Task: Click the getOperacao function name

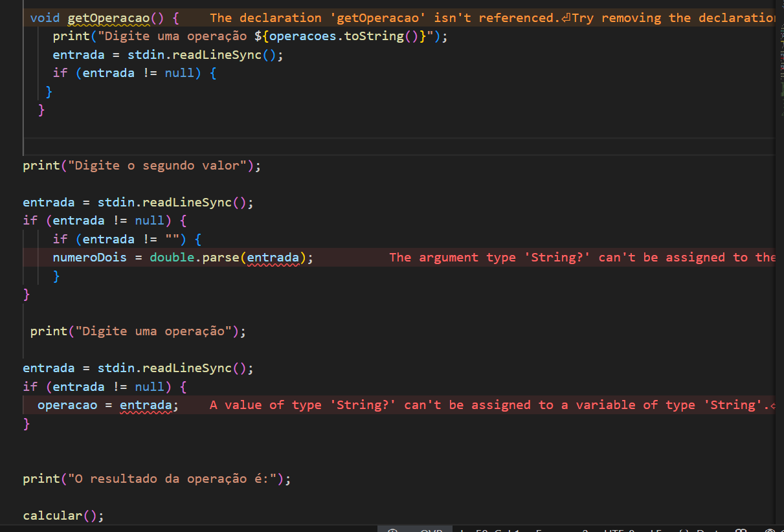Action: tap(108, 18)
